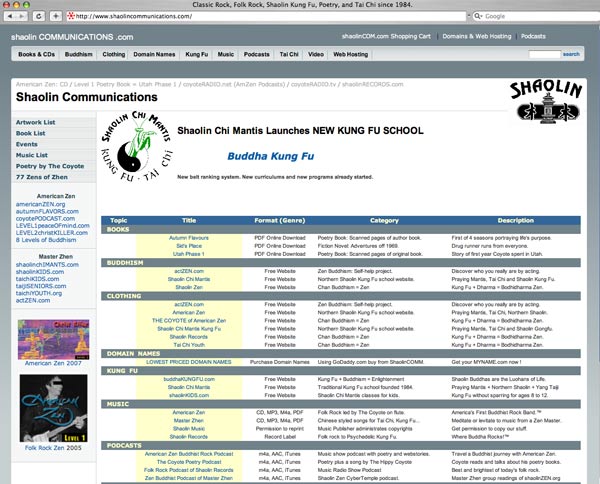
Task: Open the Artwork List sidebar item
Action: (36, 121)
